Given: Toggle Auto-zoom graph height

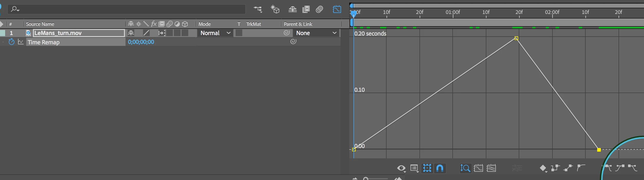Looking at the screenshot, I should click(x=465, y=168).
